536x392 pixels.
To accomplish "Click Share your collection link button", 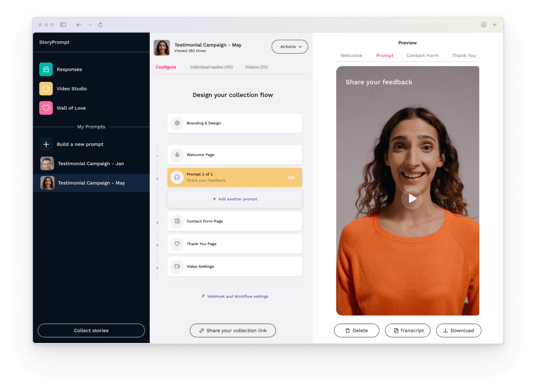I will click(x=233, y=331).
